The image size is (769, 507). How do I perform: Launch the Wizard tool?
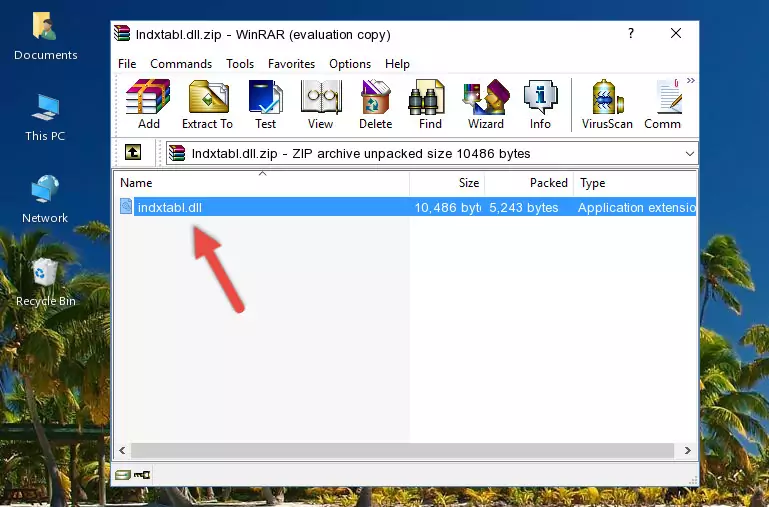(486, 104)
